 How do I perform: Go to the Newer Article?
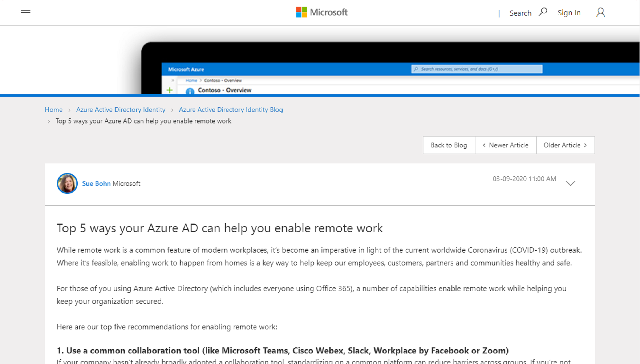[506, 145]
